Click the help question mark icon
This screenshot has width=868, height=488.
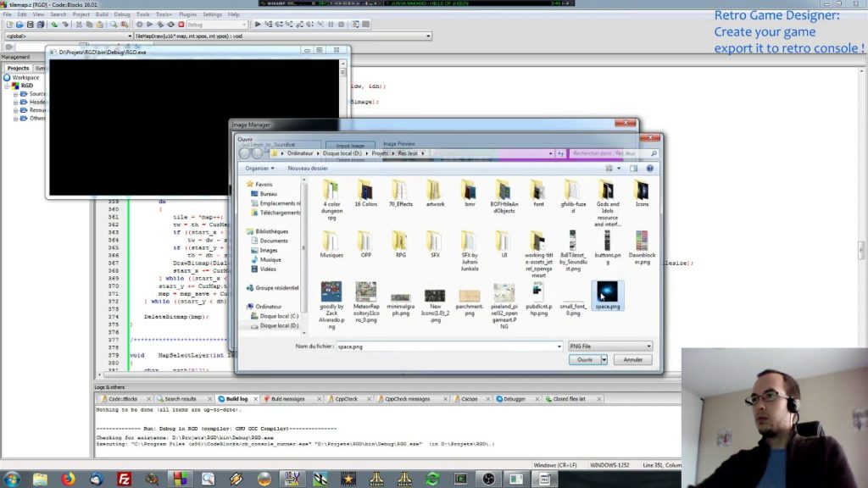pos(649,169)
